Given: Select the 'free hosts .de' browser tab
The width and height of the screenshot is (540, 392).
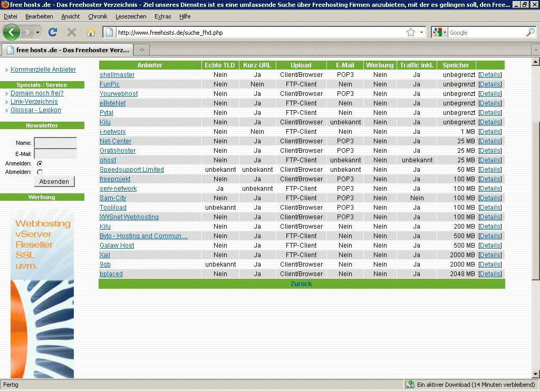Looking at the screenshot, I should pyautogui.click(x=67, y=50).
